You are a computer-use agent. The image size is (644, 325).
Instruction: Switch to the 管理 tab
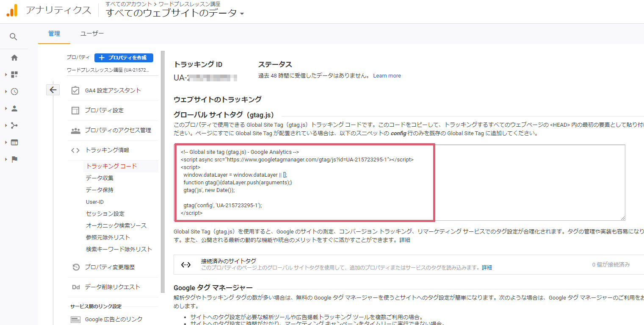coord(54,33)
